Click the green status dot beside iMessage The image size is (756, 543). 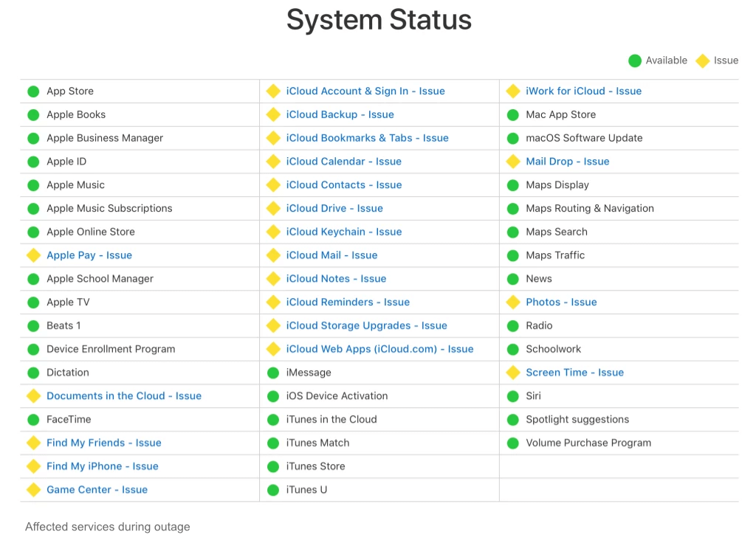coord(273,373)
